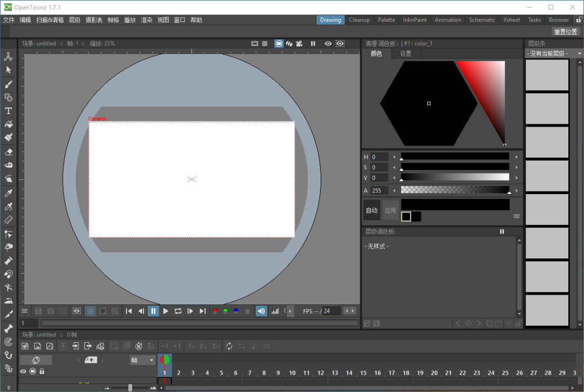Click the A alpha slider

click(455, 190)
